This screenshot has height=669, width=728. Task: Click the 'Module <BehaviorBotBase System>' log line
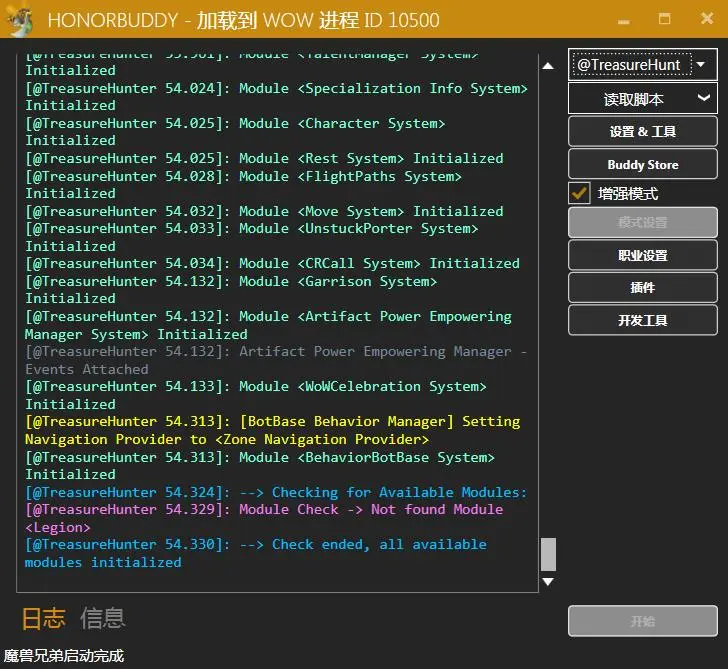coord(260,466)
